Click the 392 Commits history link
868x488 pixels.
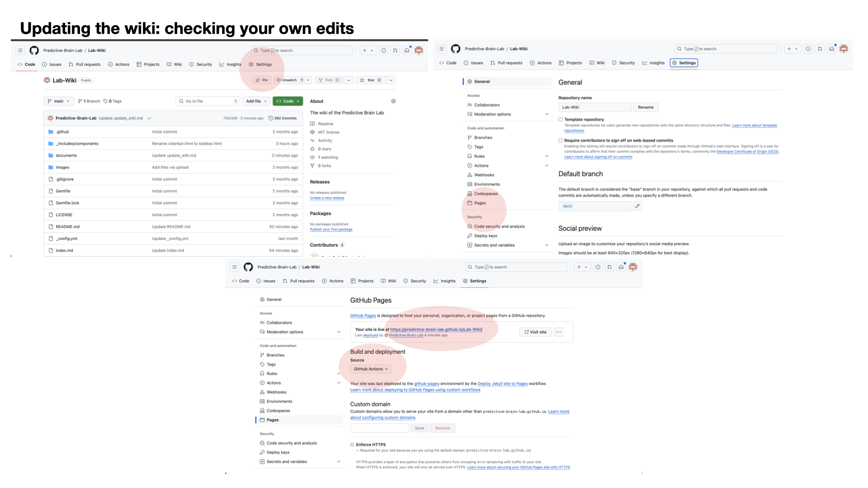tap(283, 118)
